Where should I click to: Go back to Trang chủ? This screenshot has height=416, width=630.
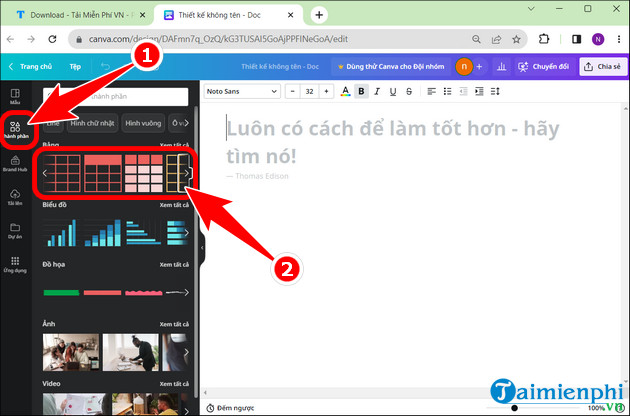[x=31, y=66]
